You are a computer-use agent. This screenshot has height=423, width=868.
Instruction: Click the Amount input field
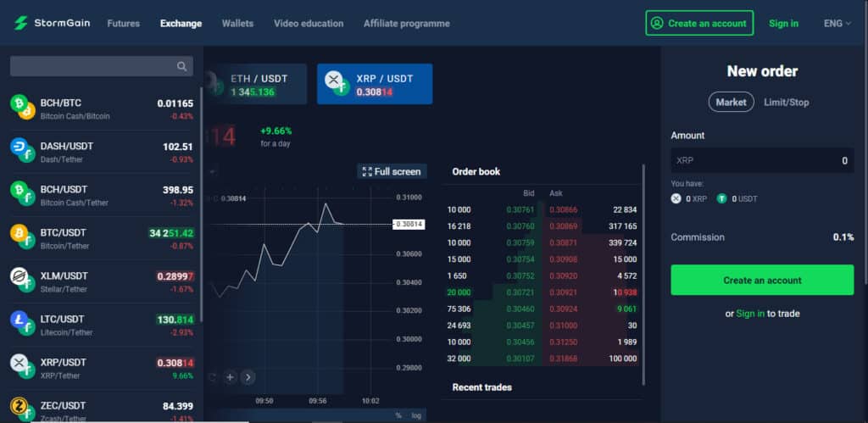pos(762,160)
